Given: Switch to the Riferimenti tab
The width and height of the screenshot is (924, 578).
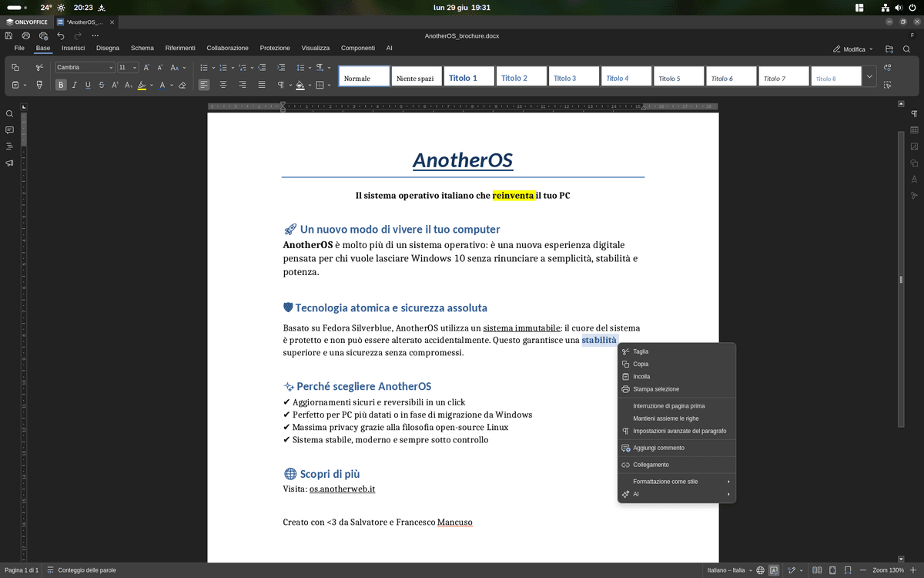Looking at the screenshot, I should (180, 48).
